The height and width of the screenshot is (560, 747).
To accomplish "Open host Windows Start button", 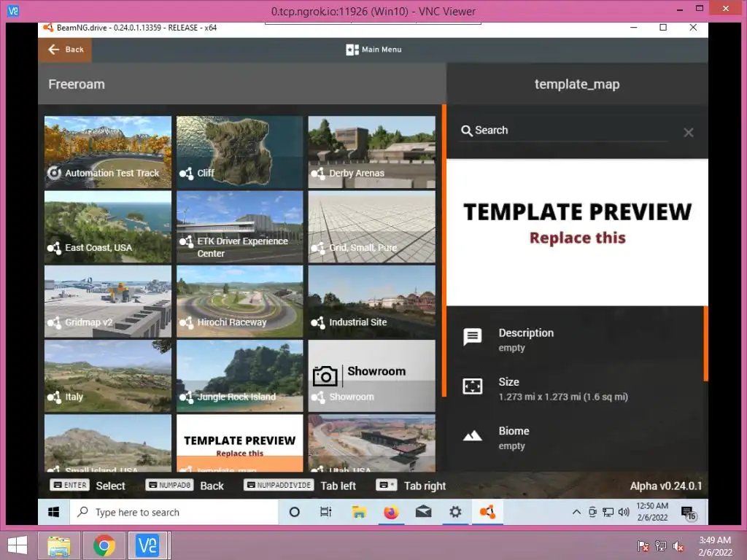I will point(18,545).
